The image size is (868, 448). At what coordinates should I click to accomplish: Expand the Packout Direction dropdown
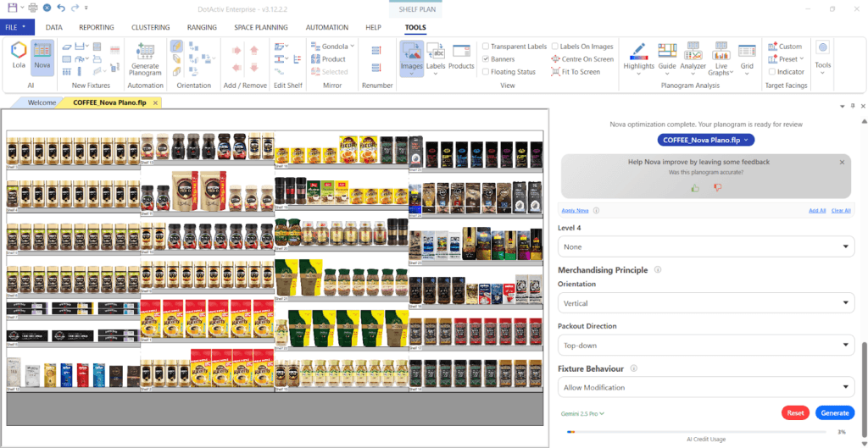tap(705, 345)
